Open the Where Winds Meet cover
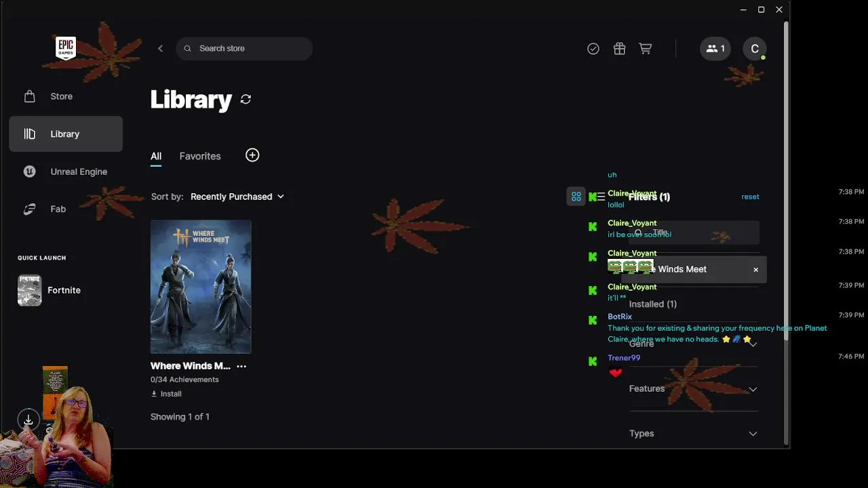The width and height of the screenshot is (868, 488). point(201,287)
